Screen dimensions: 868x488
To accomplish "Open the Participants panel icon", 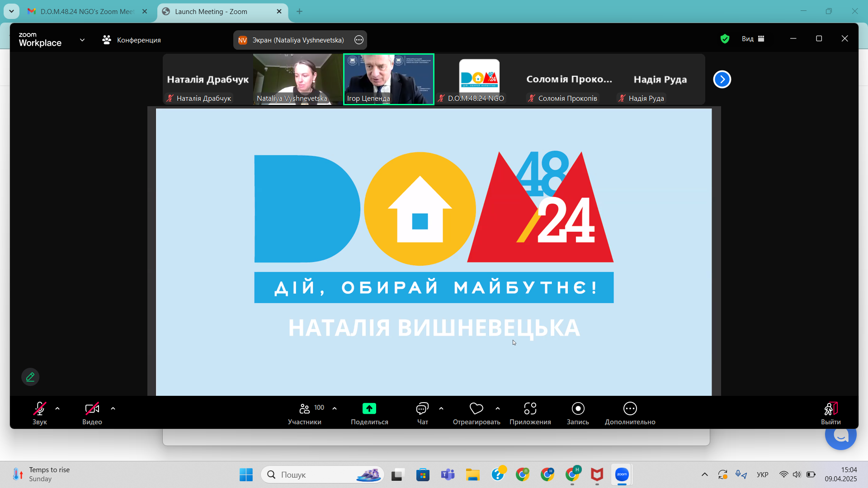I will pos(305,408).
